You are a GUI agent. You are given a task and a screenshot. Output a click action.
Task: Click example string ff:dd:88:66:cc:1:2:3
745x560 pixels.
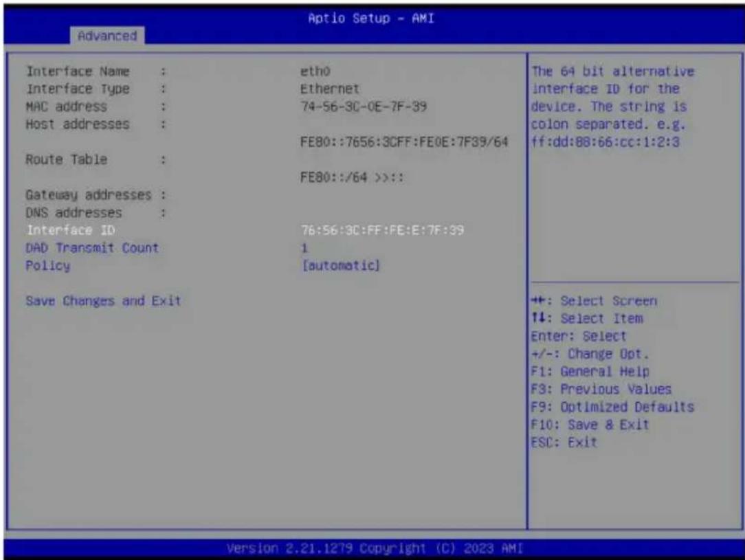point(605,142)
